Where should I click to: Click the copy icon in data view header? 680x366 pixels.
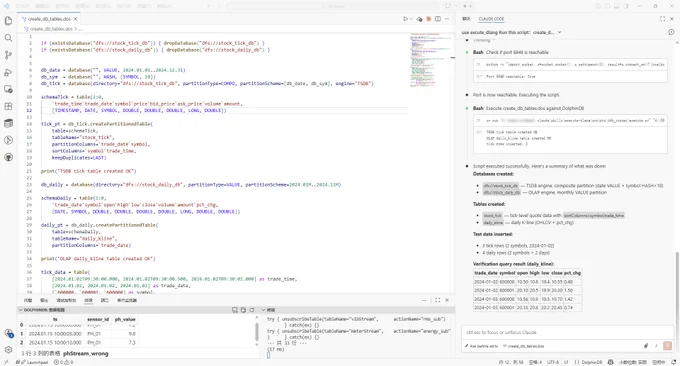243,310
